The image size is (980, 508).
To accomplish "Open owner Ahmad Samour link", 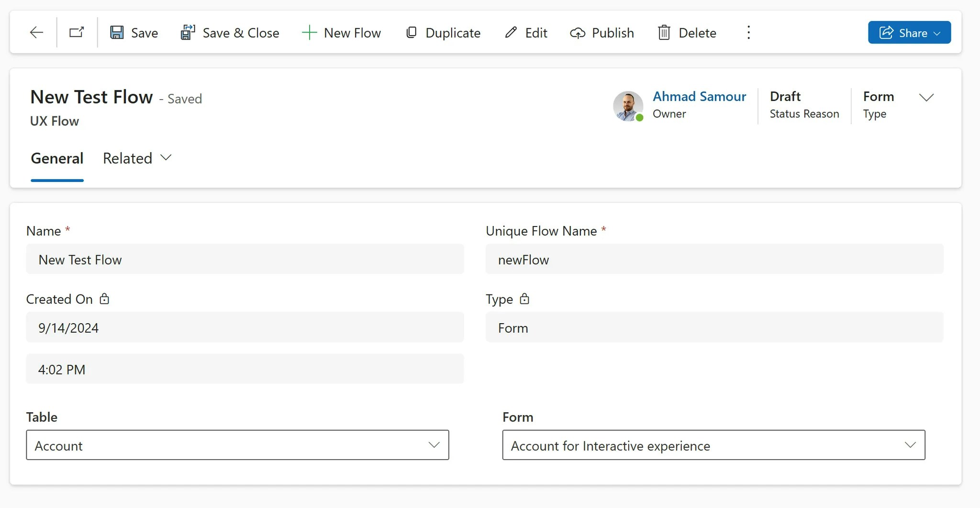I will (x=699, y=97).
